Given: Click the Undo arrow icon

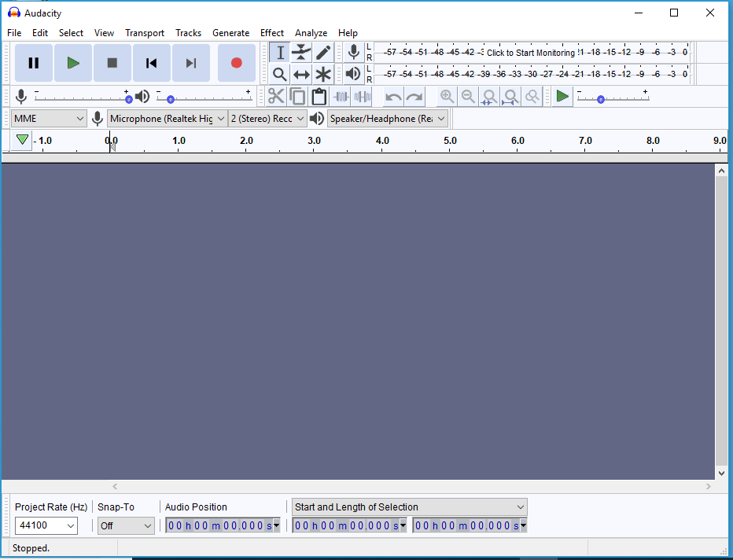Looking at the screenshot, I should [393, 97].
